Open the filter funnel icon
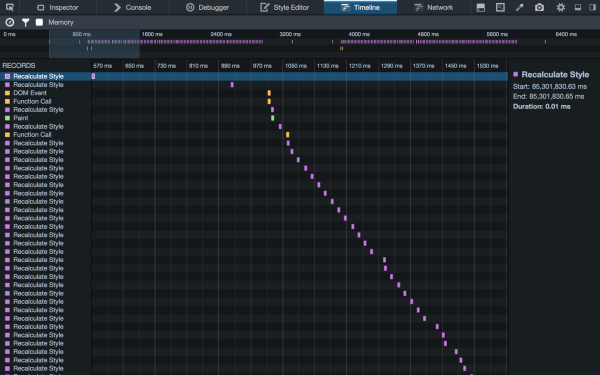This screenshot has width=600, height=375. [x=25, y=23]
